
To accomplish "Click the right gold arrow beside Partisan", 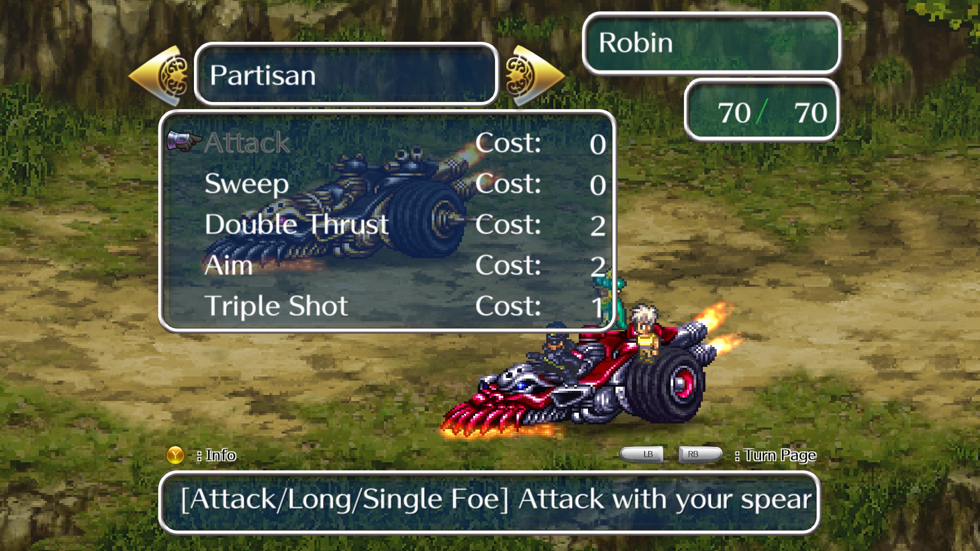I will point(535,76).
